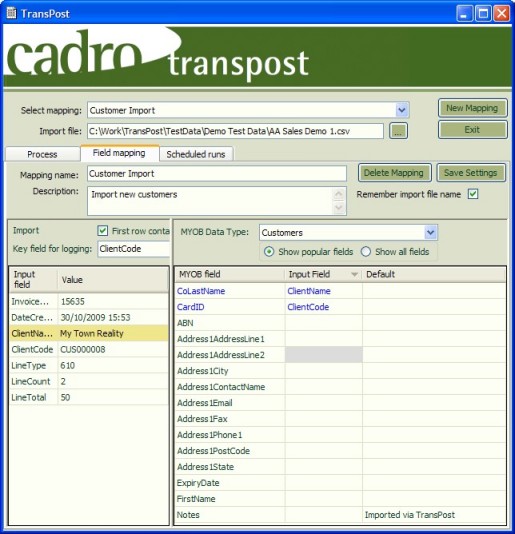The height and width of the screenshot is (534, 515).
Task: Select the Invoice... input field row
Action: pos(89,301)
